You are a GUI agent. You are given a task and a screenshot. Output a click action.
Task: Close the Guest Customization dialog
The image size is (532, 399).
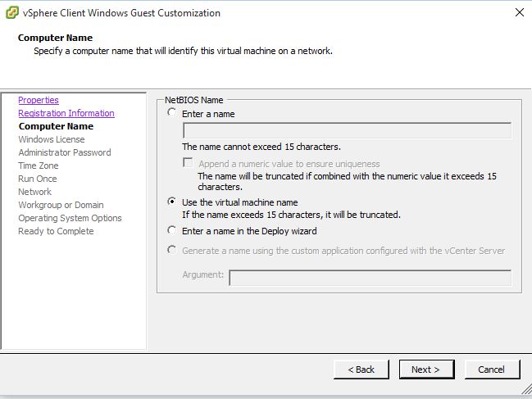(x=520, y=12)
